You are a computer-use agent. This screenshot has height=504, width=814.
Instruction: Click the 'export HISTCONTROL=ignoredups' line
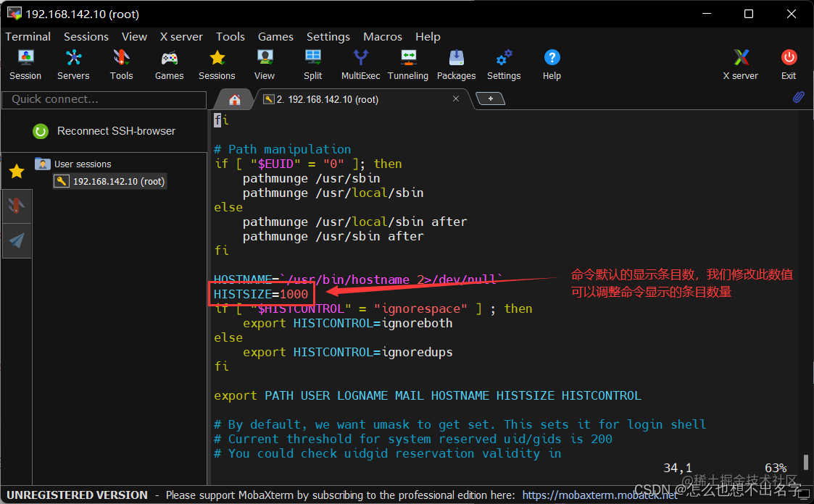tap(348, 353)
